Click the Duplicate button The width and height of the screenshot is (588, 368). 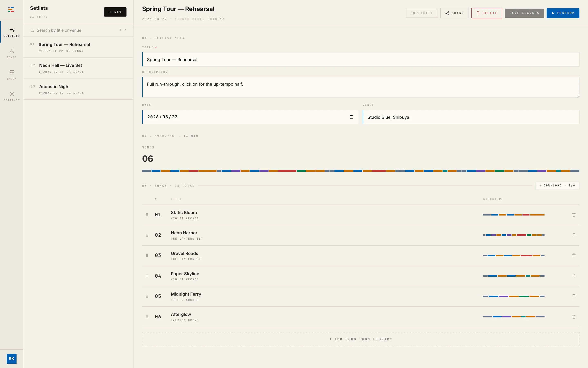coord(422,13)
